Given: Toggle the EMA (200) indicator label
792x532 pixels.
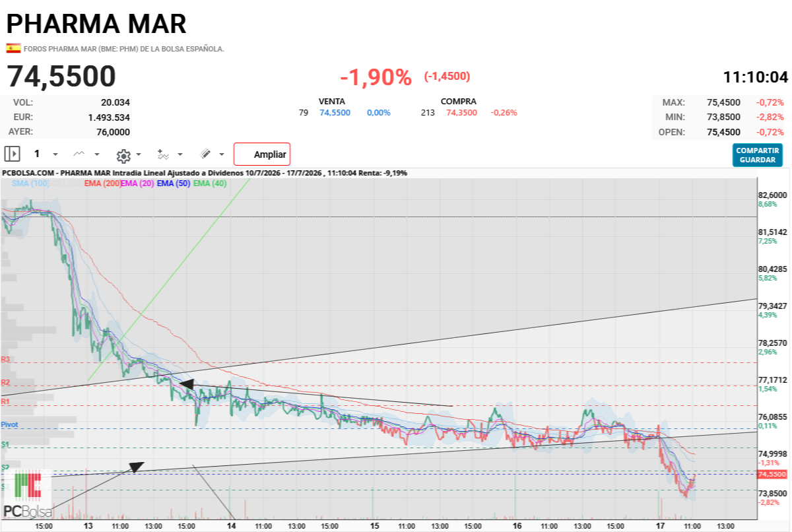Looking at the screenshot, I should point(102,183).
